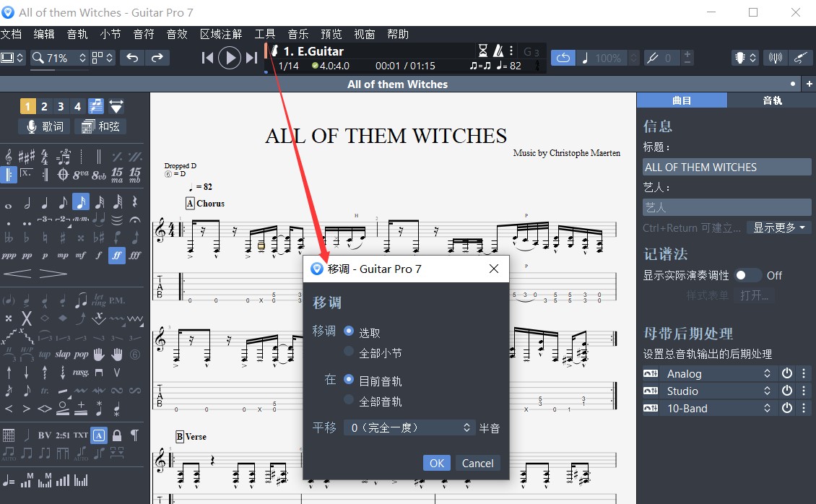Viewport: 816px width, 504px height.
Task: Select the fortissimo (ff) dynamic marking
Action: pos(116,255)
